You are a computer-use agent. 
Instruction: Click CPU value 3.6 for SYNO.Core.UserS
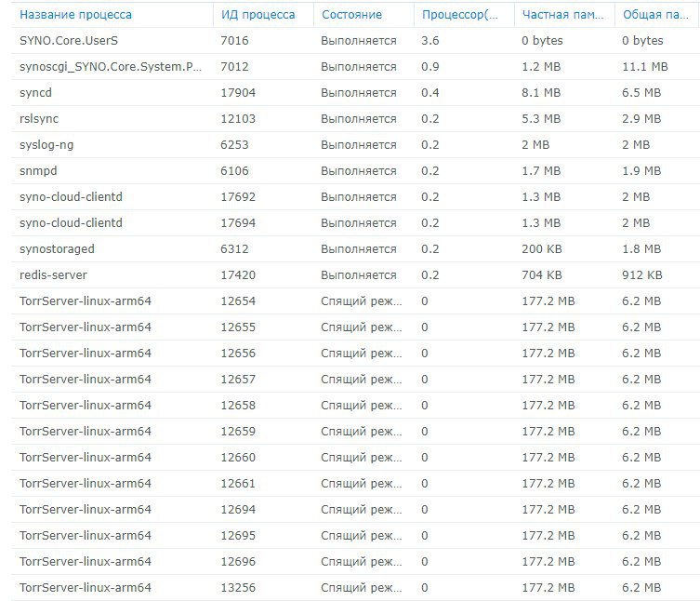tap(429, 41)
